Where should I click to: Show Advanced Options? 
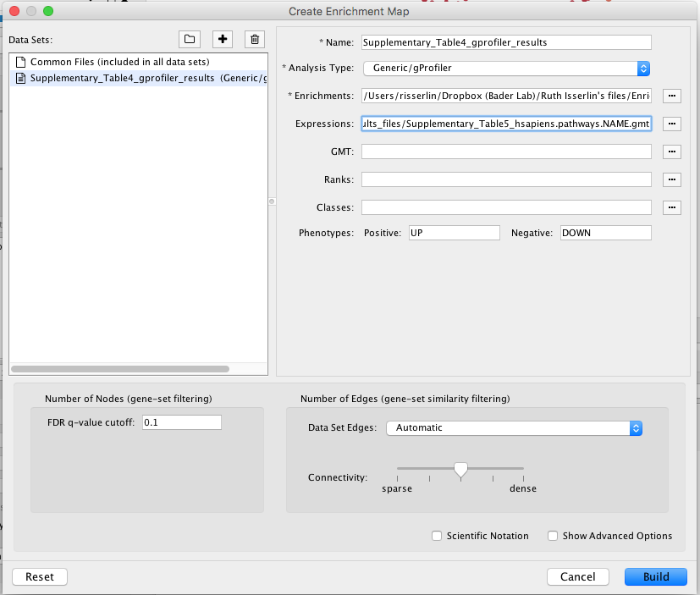point(552,536)
